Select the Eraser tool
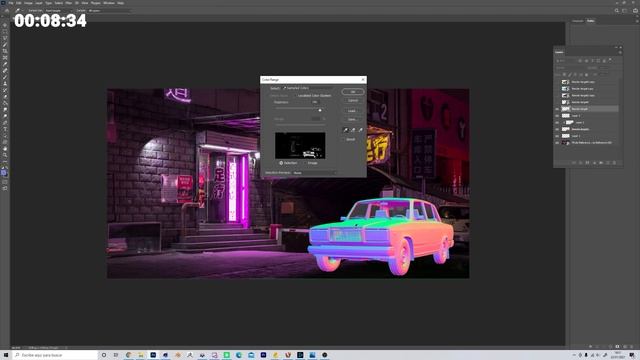640x360 pixels. 5,97
